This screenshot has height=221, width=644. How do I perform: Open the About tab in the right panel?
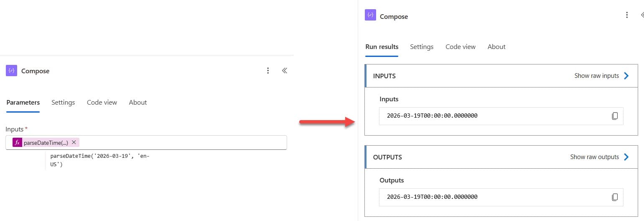(x=496, y=47)
